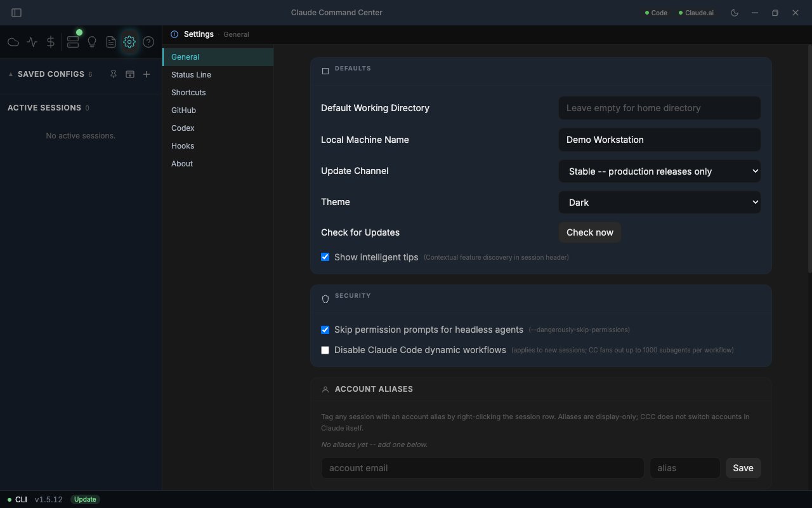Viewport: 812px width, 508px height.
Task: Uncheck Show intelligent tips
Action: click(x=325, y=257)
